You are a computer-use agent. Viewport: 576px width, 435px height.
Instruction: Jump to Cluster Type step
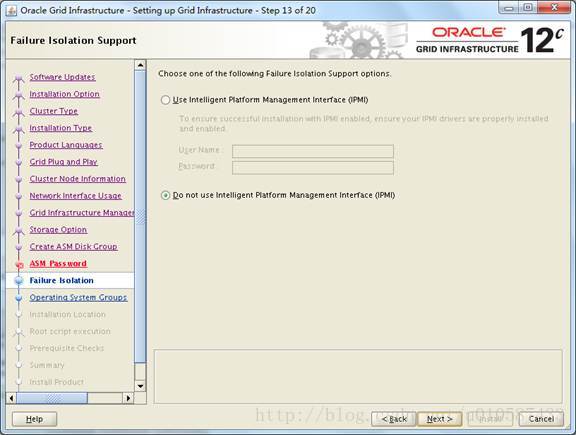click(x=54, y=111)
